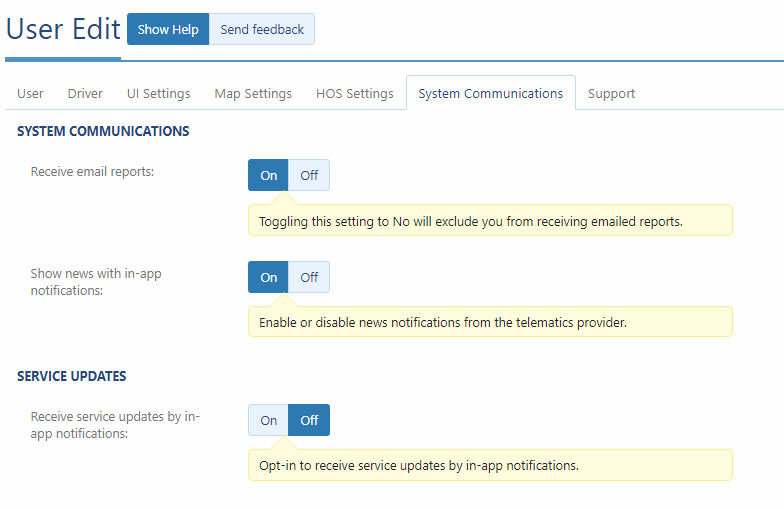Click the telematics provider news hint
Viewport: 784px width, 509px height.
(x=442, y=322)
